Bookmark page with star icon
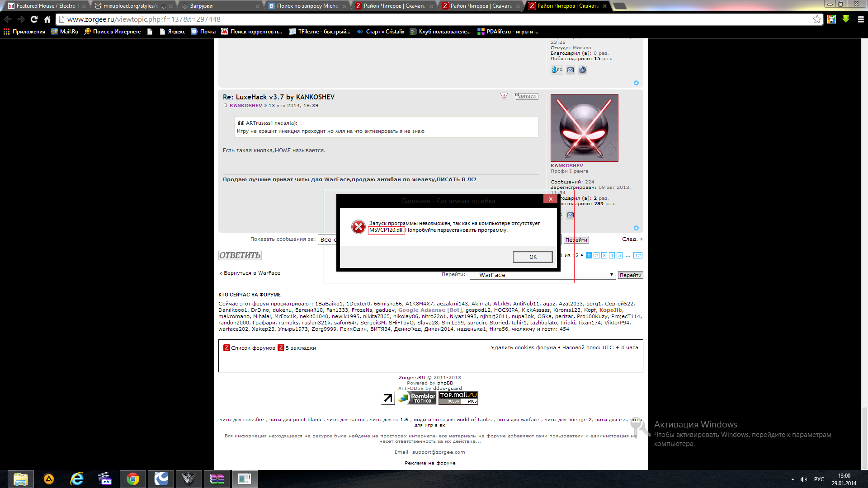 click(817, 19)
